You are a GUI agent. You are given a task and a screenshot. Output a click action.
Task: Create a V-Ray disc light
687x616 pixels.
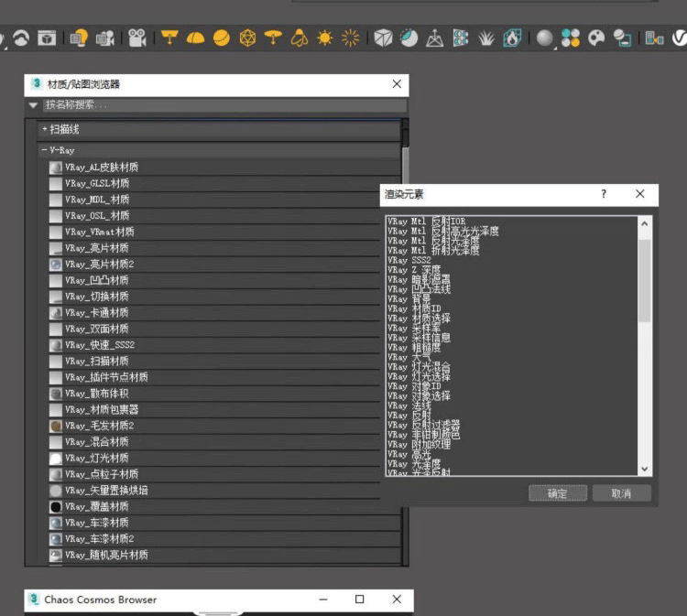coord(273,38)
